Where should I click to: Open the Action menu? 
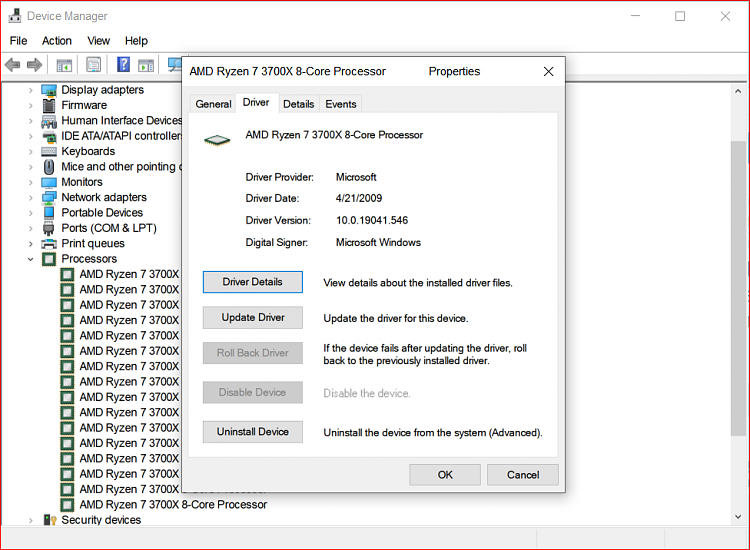point(57,41)
